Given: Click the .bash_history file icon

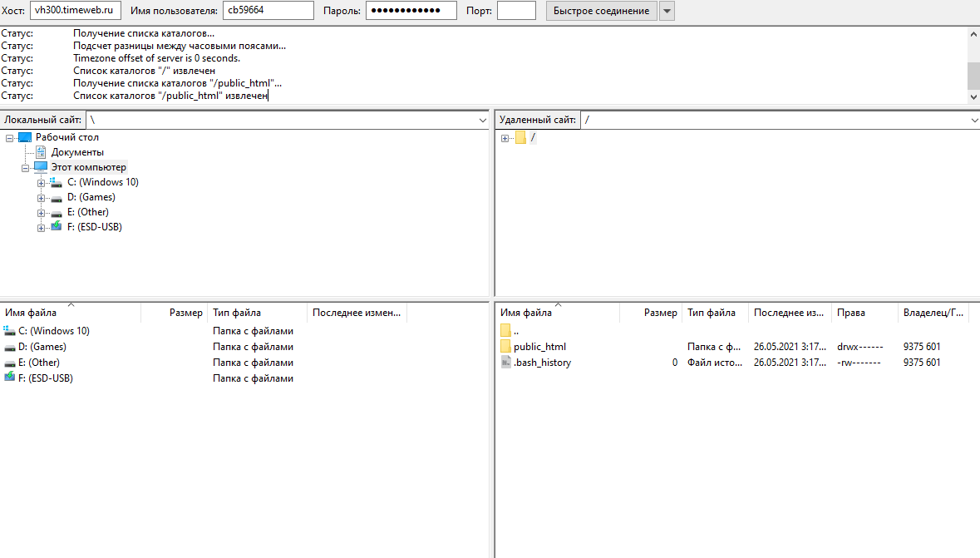Looking at the screenshot, I should click(505, 363).
